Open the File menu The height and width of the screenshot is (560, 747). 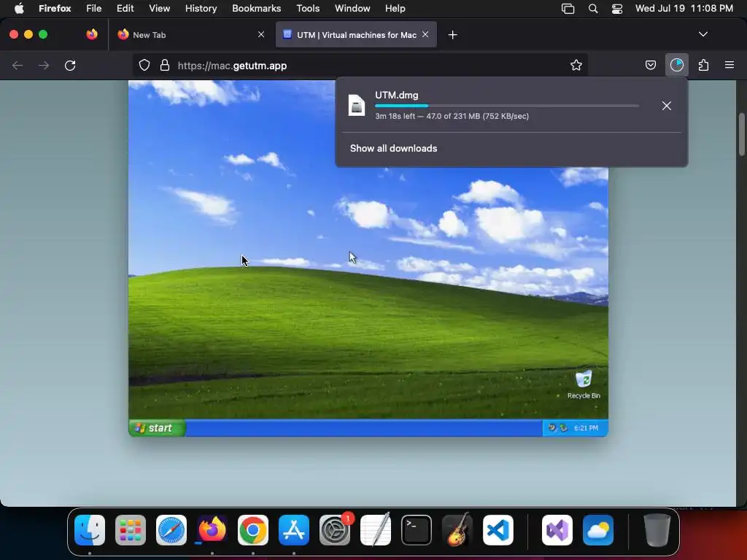(94, 9)
